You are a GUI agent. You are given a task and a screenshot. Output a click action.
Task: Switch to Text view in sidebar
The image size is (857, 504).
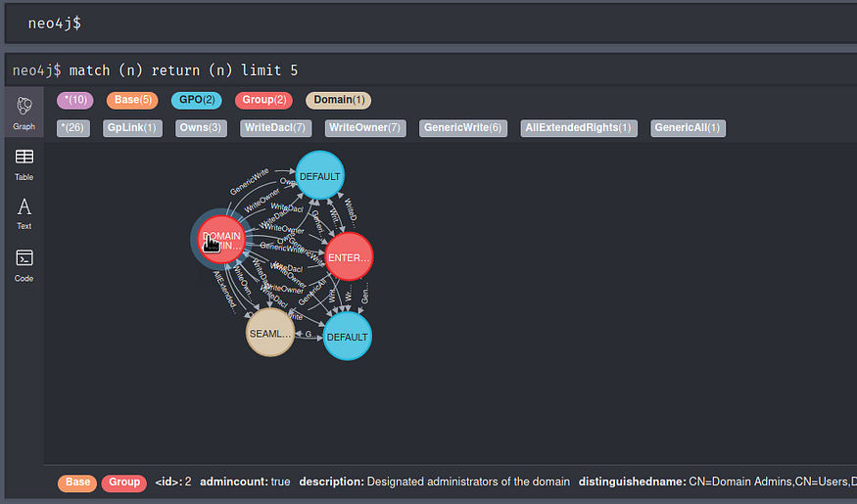point(24,213)
